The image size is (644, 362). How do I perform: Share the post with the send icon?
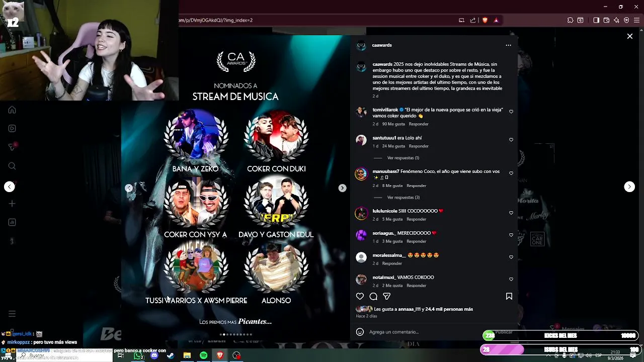(386, 297)
